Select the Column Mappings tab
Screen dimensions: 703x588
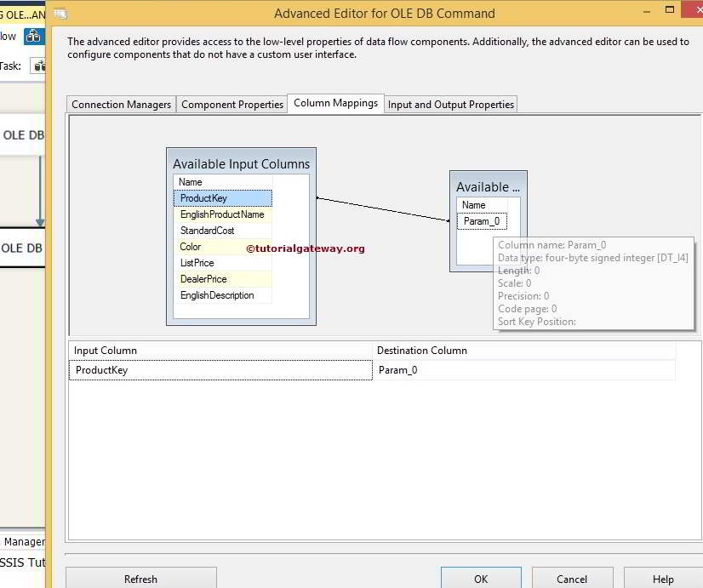pos(334,102)
